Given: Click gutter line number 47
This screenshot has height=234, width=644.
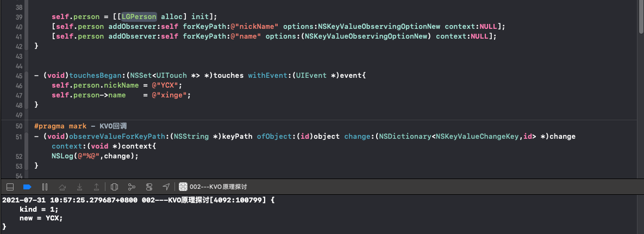Looking at the screenshot, I should 19,95.
